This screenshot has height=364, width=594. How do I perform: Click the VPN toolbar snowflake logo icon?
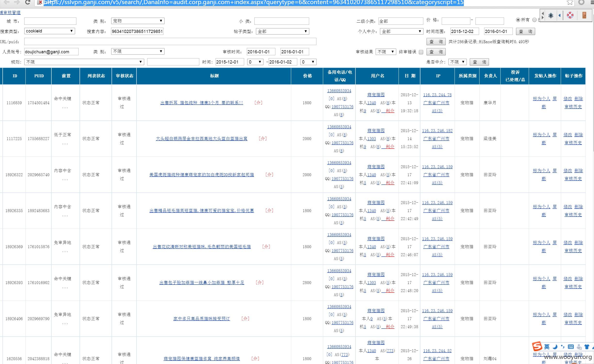(x=551, y=16)
